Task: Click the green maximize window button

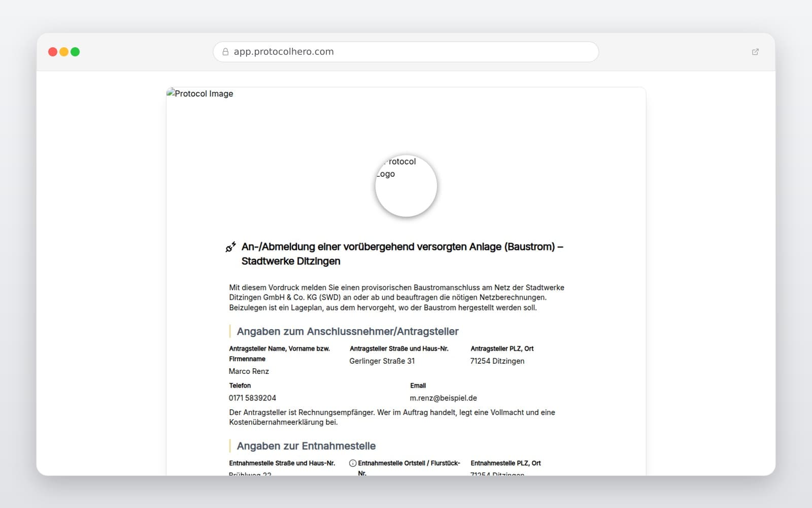Action: (75, 52)
